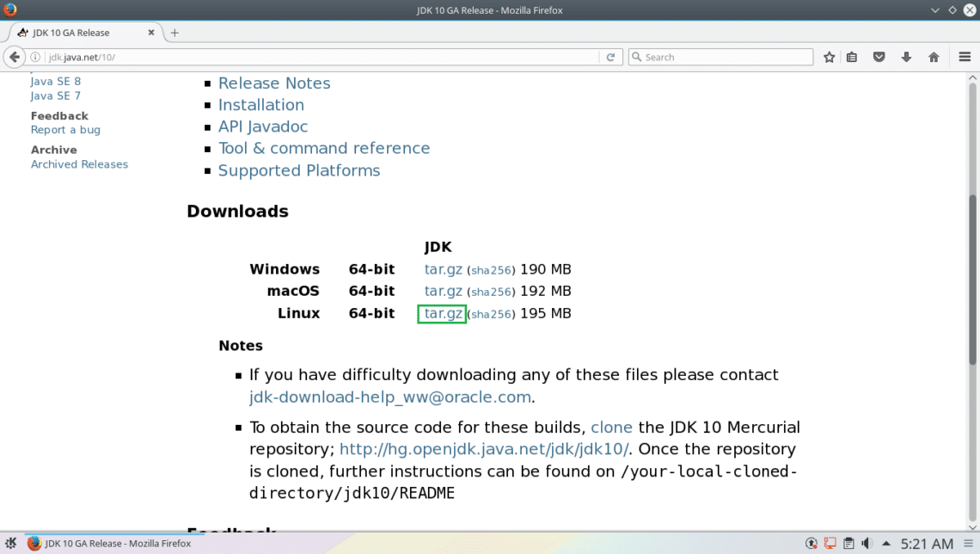The image size is (980, 554).
Task: Open the Java SE 8 sidebar link
Action: click(x=56, y=81)
